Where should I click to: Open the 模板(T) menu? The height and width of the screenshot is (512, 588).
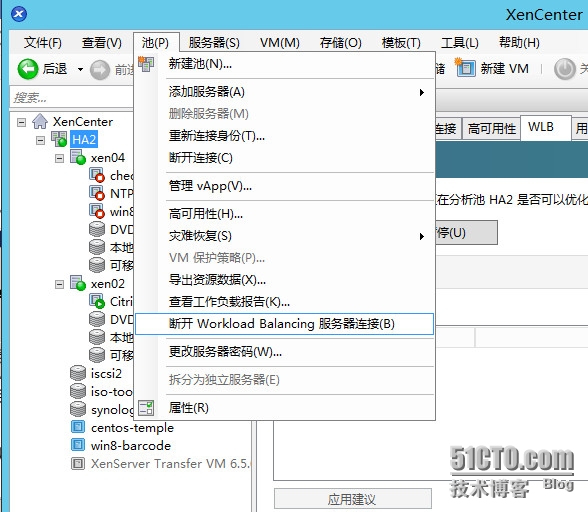401,42
